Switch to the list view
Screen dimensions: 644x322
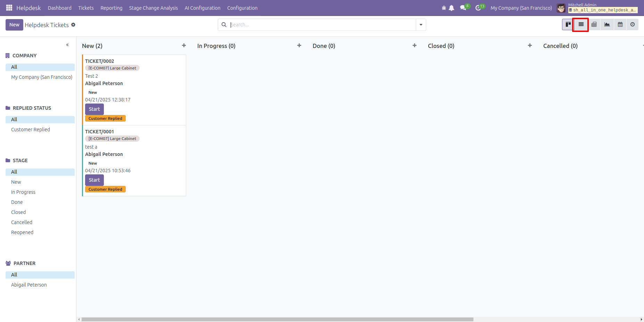coord(581,25)
